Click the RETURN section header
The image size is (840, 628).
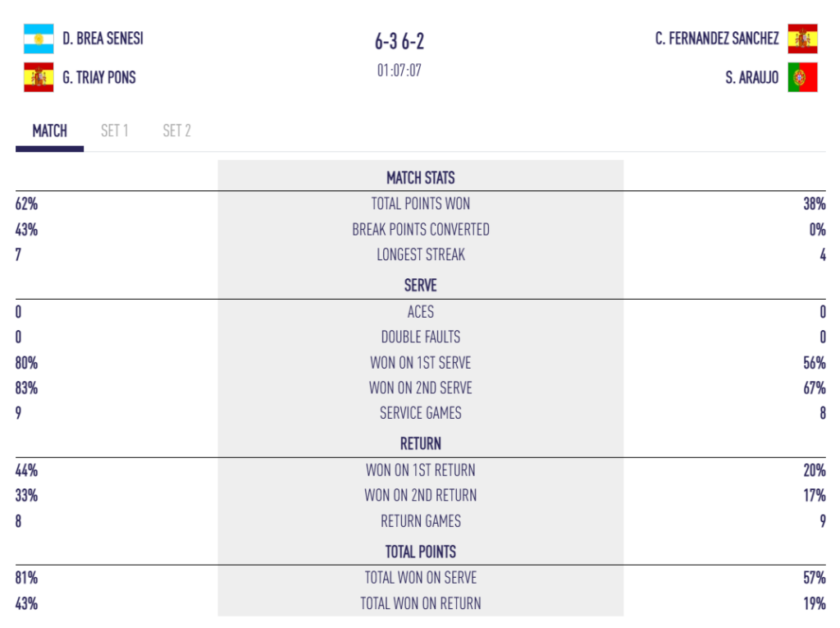421,444
